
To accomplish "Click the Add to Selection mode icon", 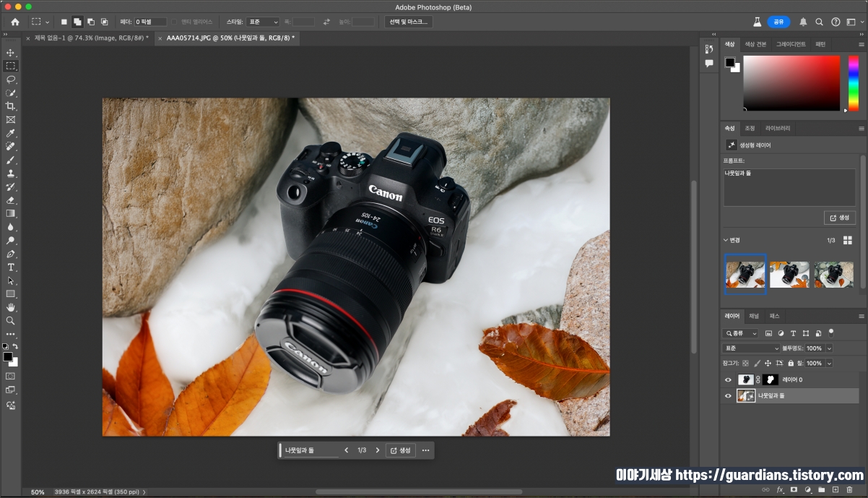I will [77, 22].
